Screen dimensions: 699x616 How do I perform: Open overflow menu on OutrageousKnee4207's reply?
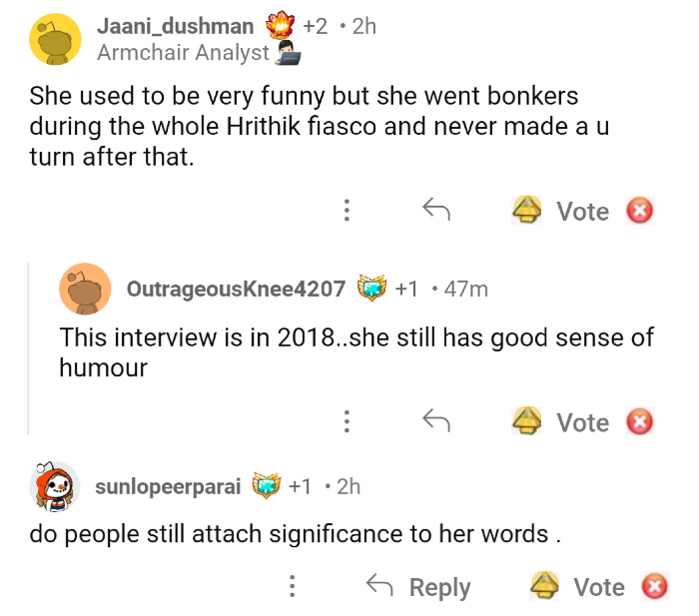click(x=347, y=422)
